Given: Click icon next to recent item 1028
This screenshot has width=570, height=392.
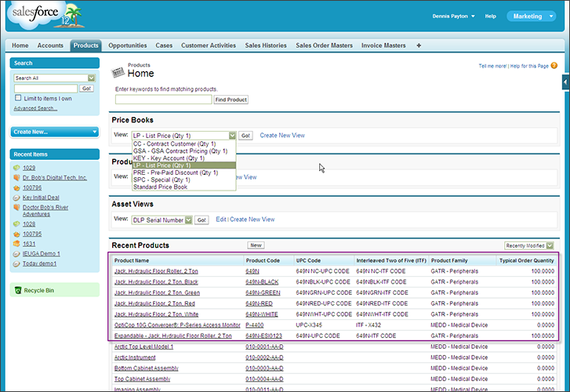Looking at the screenshot, I should point(16,224).
